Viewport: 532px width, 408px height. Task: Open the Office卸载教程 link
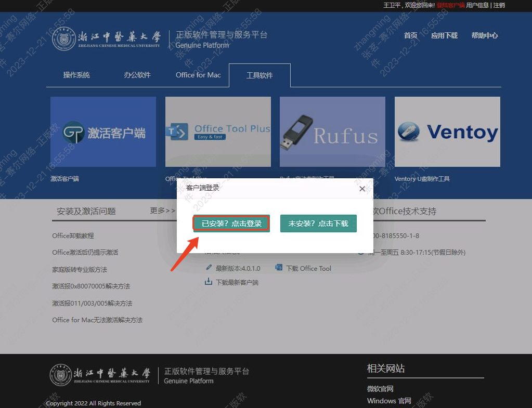[x=73, y=235]
